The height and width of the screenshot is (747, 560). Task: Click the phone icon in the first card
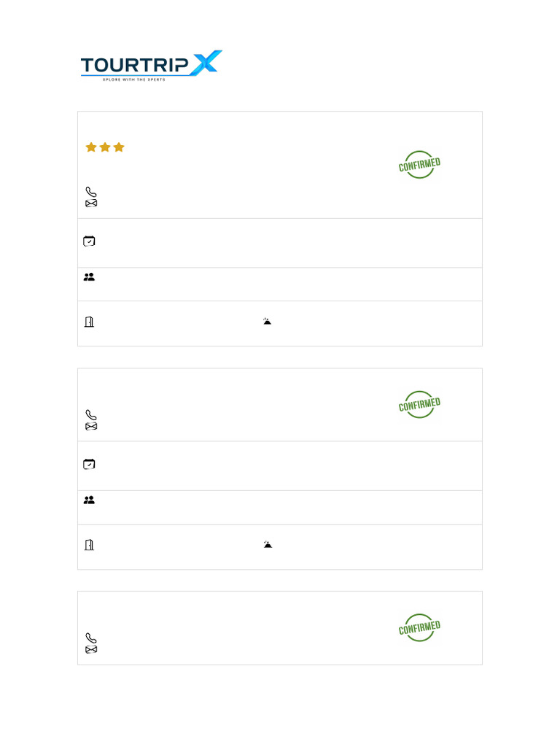pyautogui.click(x=91, y=192)
